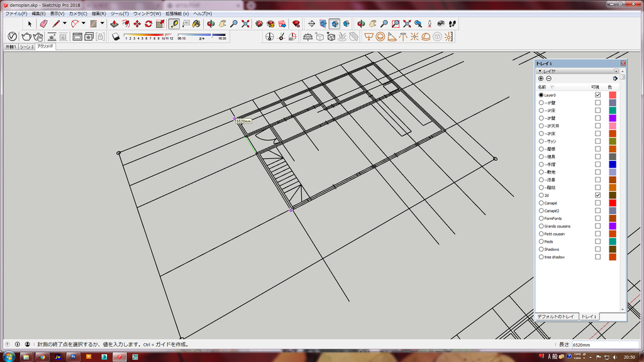This screenshot has width=644, height=362.
Task: Select the Arc tool
Action: click(74, 24)
